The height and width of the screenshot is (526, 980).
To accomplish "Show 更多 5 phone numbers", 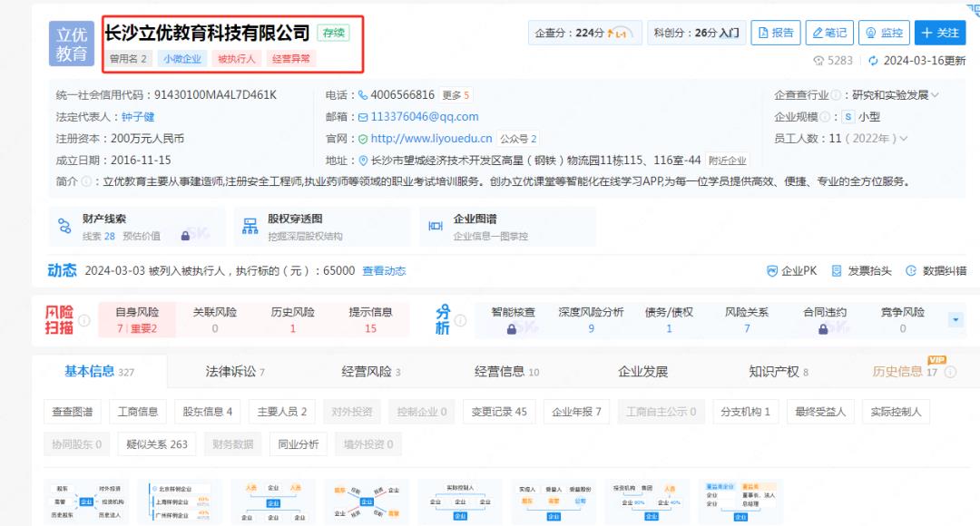I will pyautogui.click(x=456, y=95).
